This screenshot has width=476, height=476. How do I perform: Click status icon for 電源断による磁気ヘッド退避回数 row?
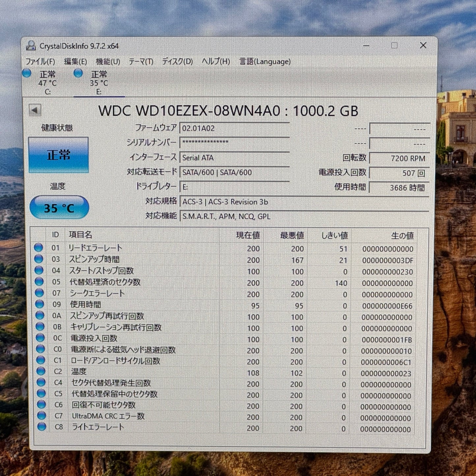click(41, 349)
